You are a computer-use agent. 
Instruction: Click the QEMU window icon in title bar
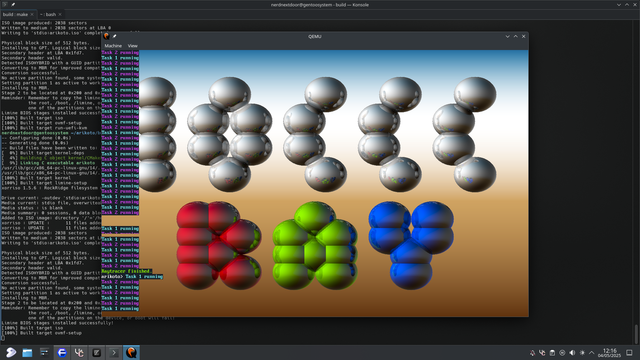pos(107,36)
